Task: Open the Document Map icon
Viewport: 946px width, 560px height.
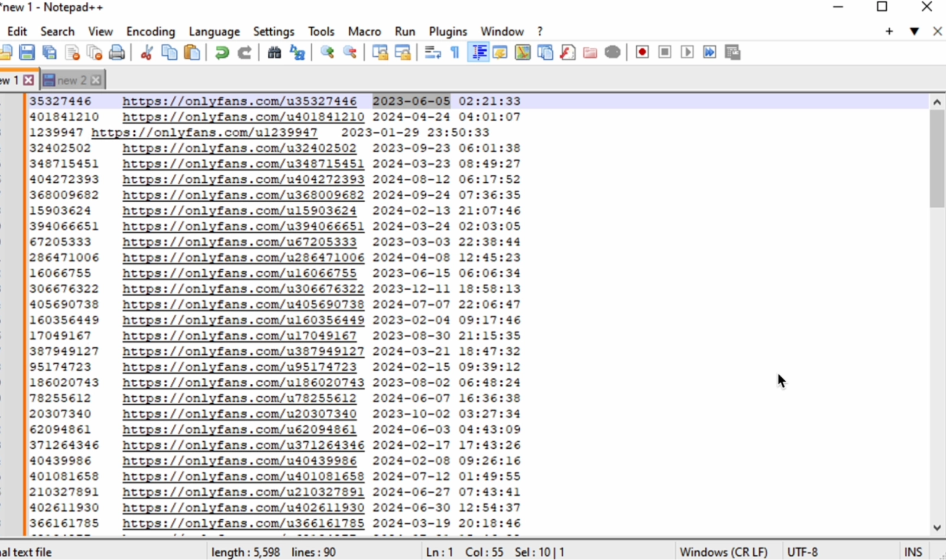Action: point(523,53)
